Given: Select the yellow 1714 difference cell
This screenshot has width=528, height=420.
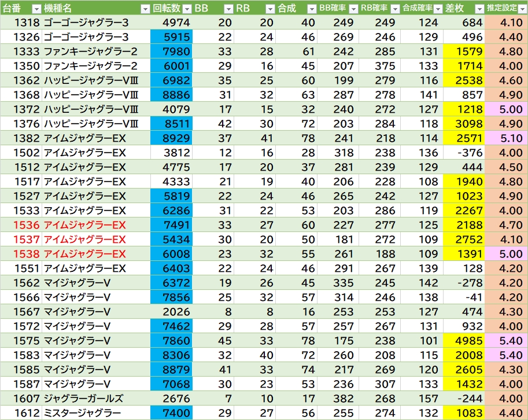Looking at the screenshot, I should [x=464, y=66].
